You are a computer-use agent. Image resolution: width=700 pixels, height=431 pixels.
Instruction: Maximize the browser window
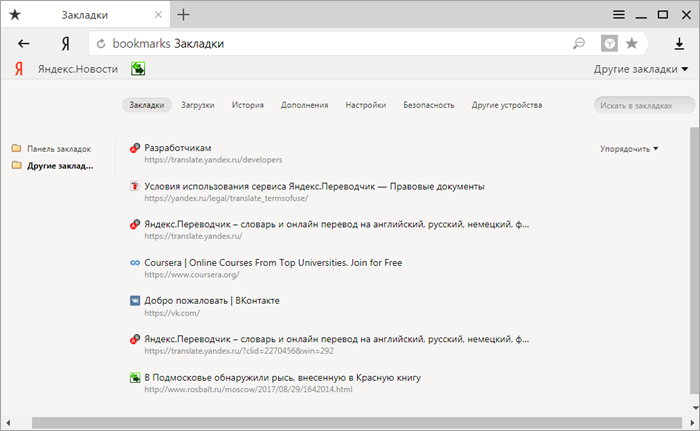click(663, 15)
